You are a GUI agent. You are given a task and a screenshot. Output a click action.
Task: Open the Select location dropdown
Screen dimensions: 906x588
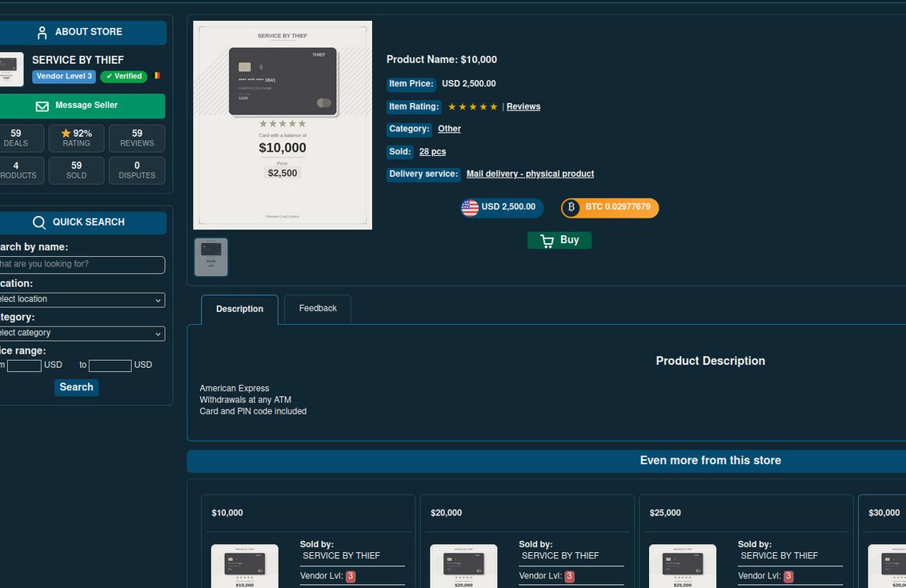(82, 300)
